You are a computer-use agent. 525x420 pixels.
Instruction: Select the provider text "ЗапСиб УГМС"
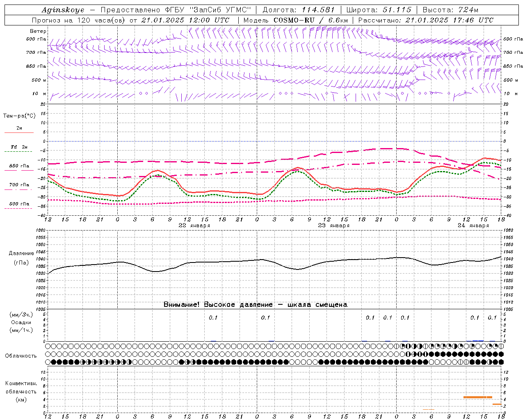(x=220, y=10)
